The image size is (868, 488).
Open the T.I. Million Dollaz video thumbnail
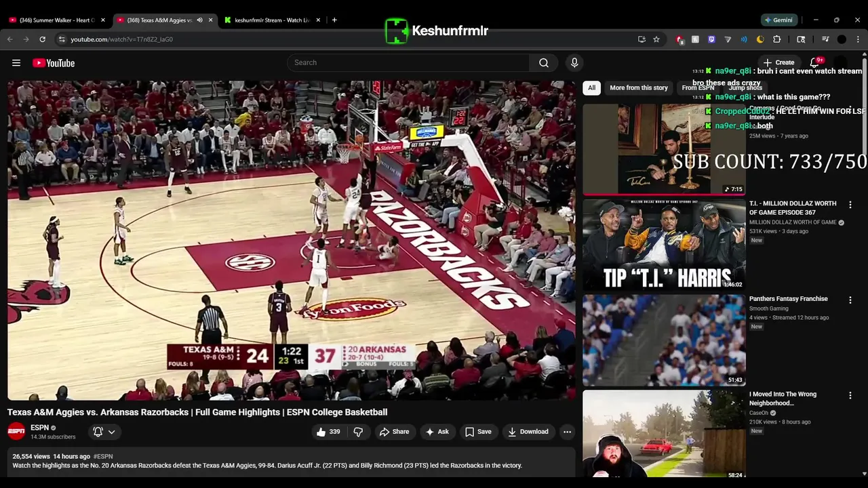664,245
